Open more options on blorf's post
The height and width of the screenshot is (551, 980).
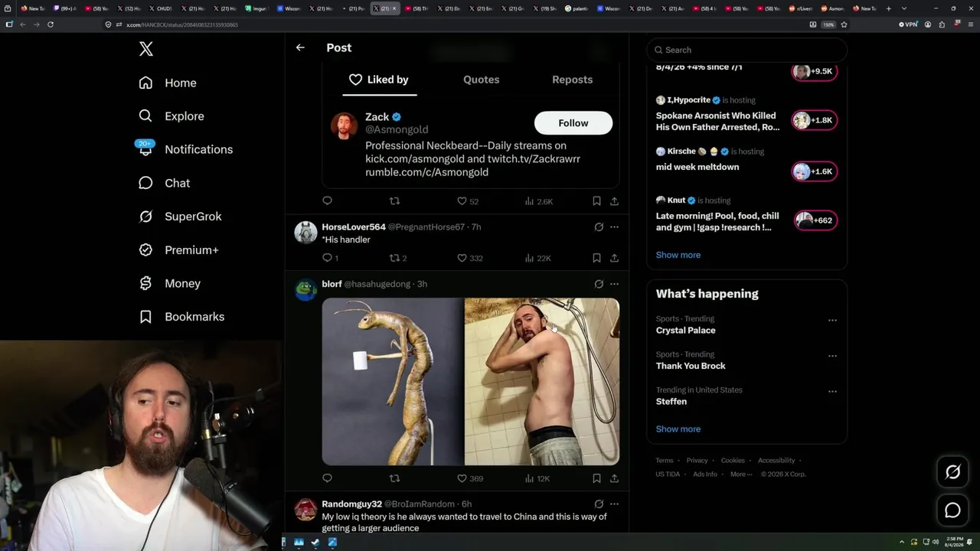(x=614, y=284)
